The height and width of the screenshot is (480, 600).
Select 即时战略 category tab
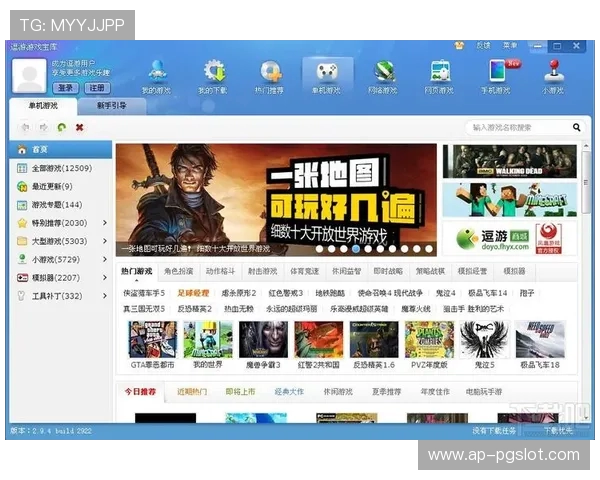[x=388, y=271]
